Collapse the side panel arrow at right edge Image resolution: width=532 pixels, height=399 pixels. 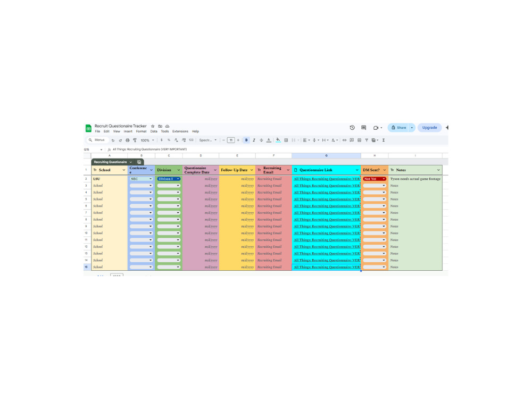pyautogui.click(x=447, y=128)
